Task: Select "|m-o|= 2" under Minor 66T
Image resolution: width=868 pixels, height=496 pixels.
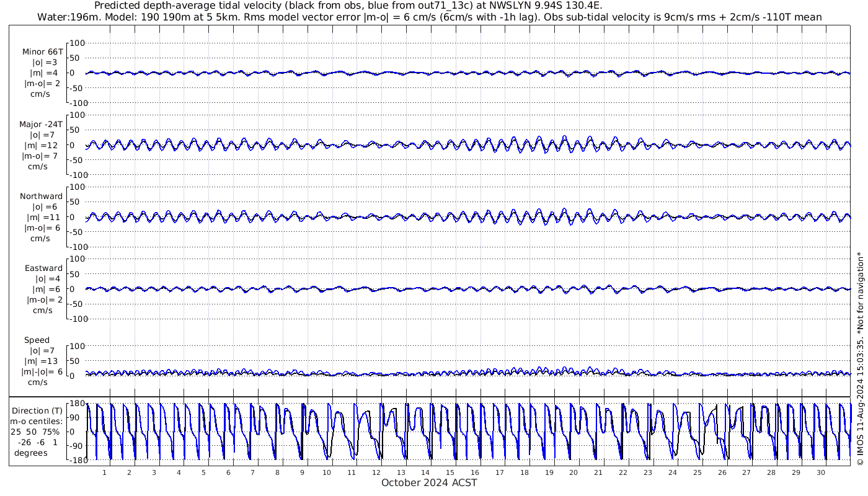Action: tap(42, 84)
